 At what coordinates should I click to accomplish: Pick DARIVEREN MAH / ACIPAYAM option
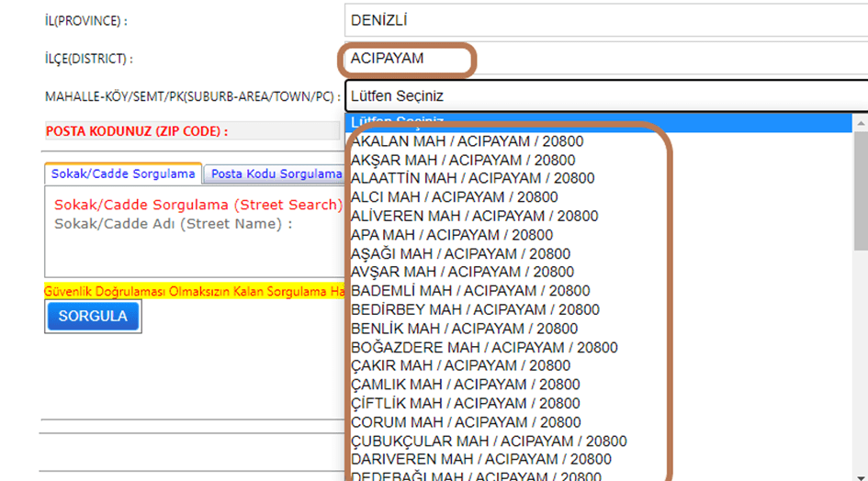tap(480, 459)
